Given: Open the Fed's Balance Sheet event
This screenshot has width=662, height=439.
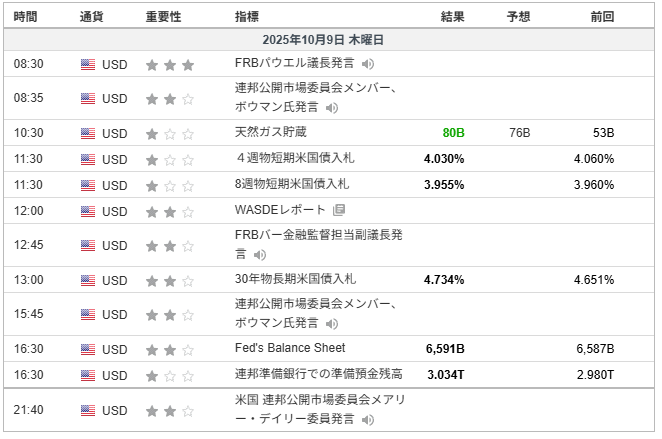Looking at the screenshot, I should pyautogui.click(x=290, y=348).
